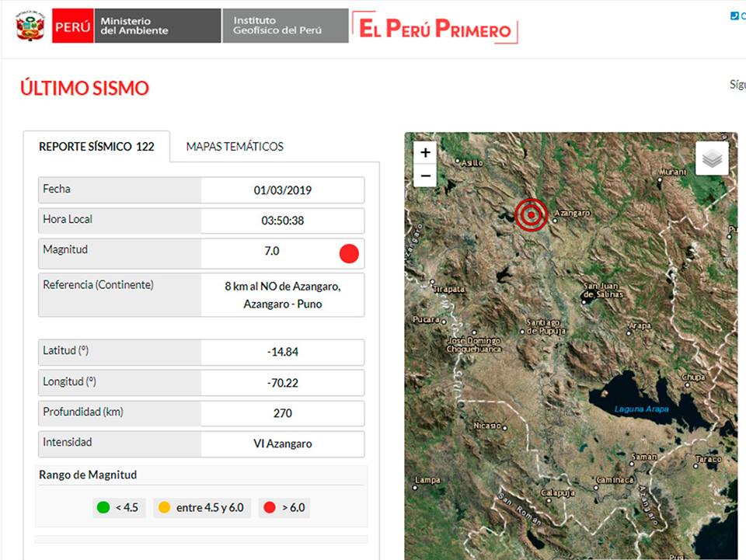Click the Profundidad value 270

point(282,413)
